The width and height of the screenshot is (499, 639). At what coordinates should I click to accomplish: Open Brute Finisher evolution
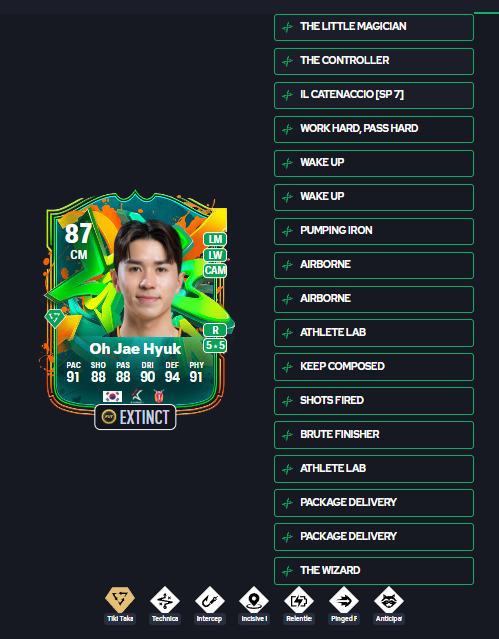(374, 435)
